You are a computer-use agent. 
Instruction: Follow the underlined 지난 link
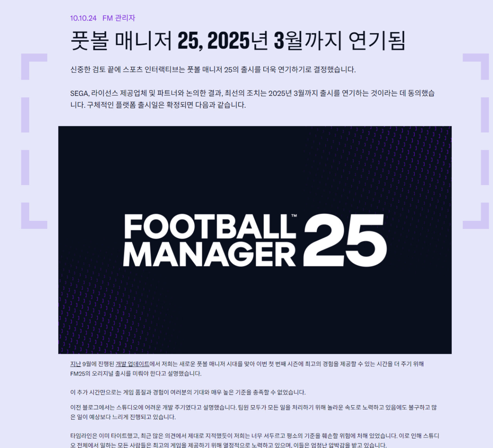[75, 364]
